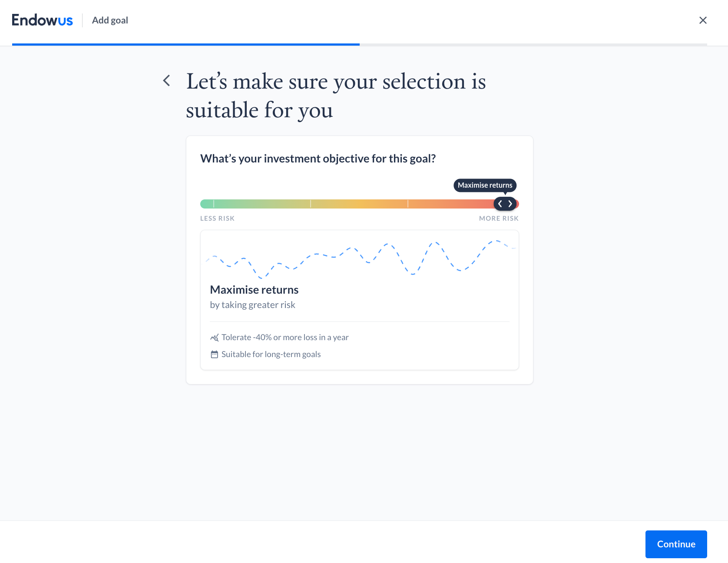Click the blue progress bar at top
The height and width of the screenshot is (563, 728).
186,44
